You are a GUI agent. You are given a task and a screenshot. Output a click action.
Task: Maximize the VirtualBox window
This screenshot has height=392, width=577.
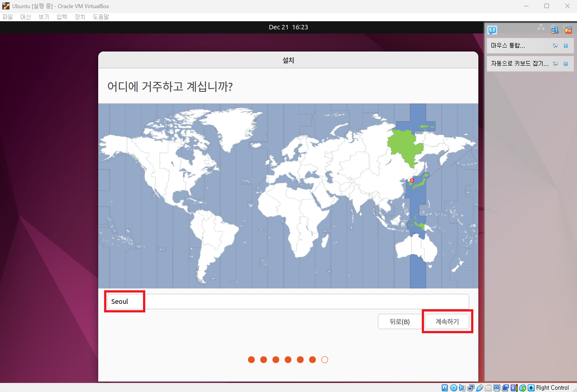(547, 6)
